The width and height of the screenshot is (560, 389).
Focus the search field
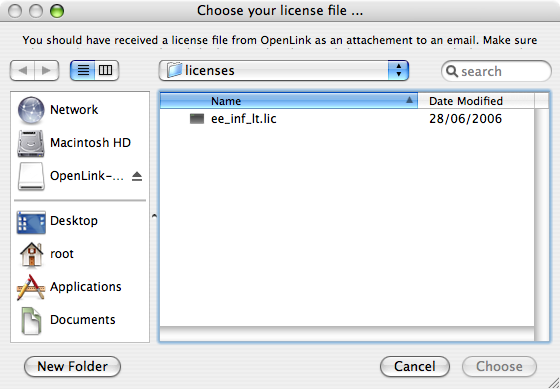(496, 71)
